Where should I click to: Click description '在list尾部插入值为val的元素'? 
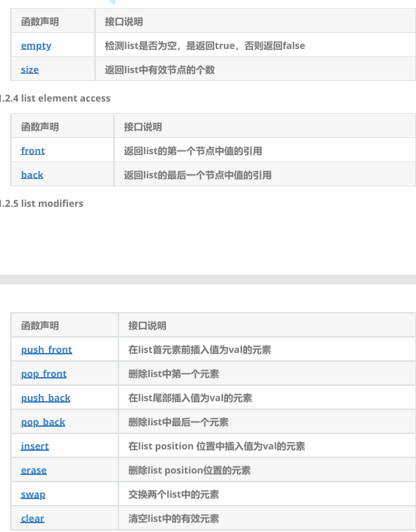click(x=190, y=398)
